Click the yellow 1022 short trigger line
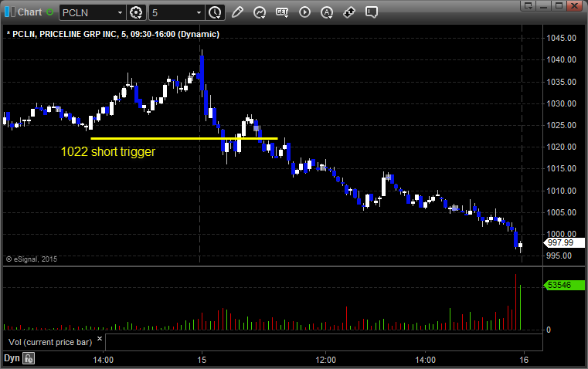This screenshot has height=369, width=588. [x=184, y=139]
